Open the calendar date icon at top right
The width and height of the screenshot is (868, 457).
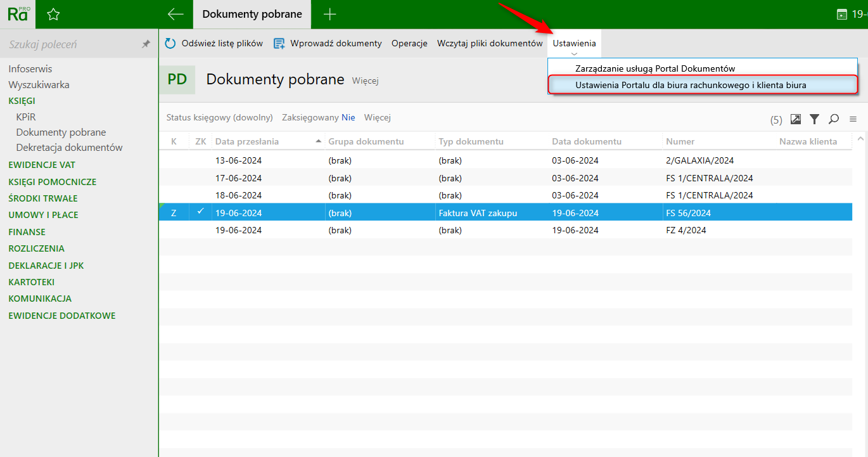pos(842,15)
